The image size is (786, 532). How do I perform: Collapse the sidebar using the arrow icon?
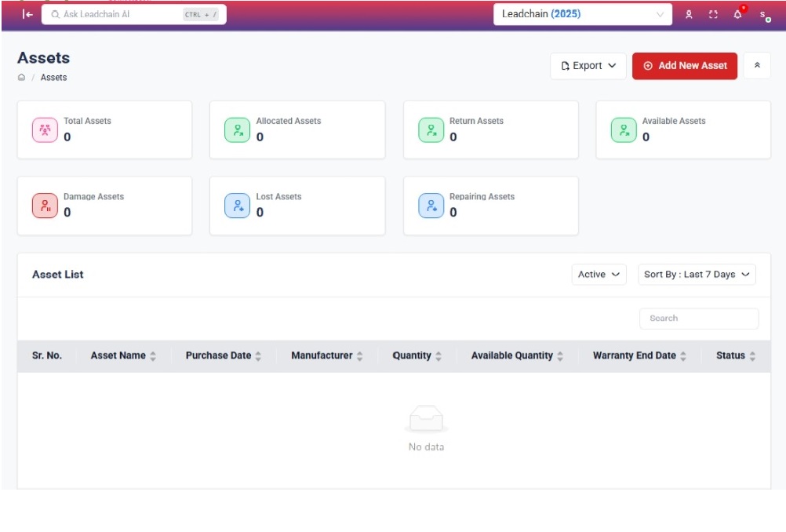click(x=27, y=14)
